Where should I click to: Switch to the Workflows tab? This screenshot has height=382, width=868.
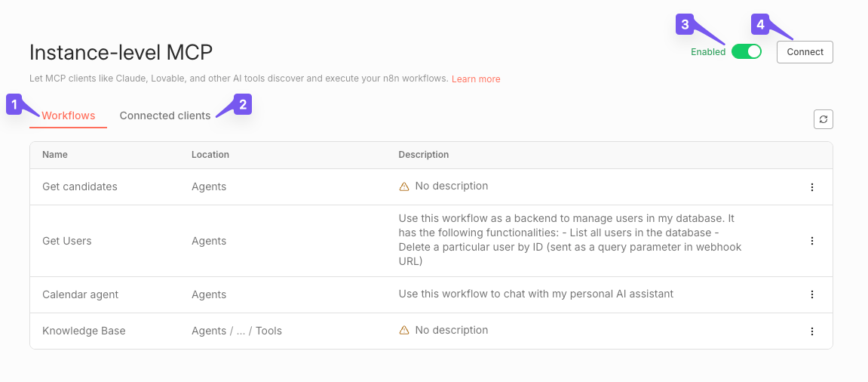69,116
